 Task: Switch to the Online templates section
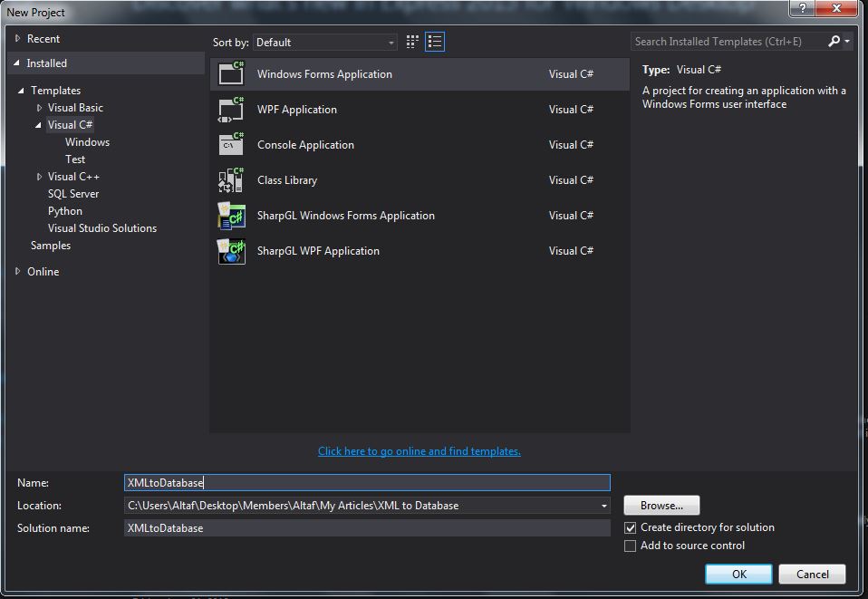(42, 271)
